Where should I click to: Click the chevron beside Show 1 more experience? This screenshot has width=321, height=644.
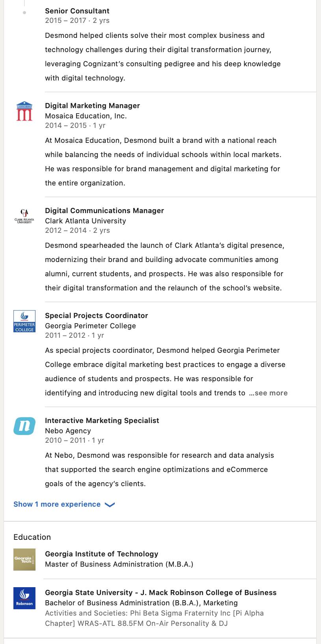pyautogui.click(x=110, y=505)
